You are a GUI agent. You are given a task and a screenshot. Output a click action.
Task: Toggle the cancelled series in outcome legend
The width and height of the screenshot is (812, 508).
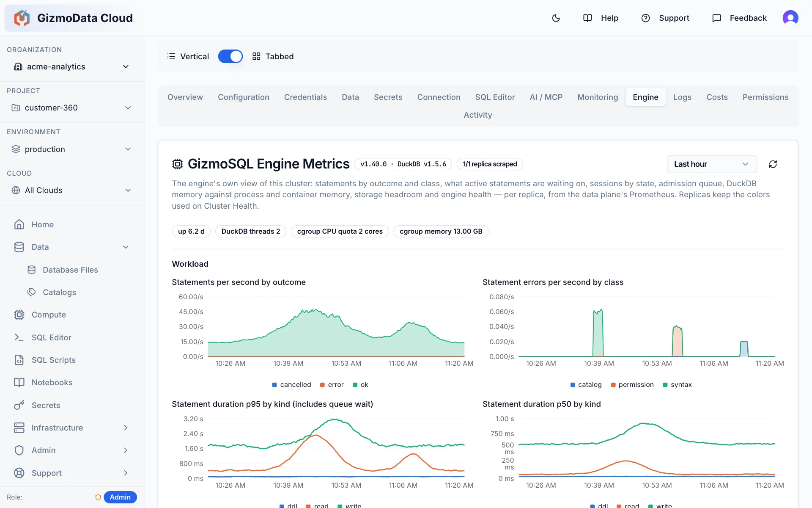tap(291, 384)
